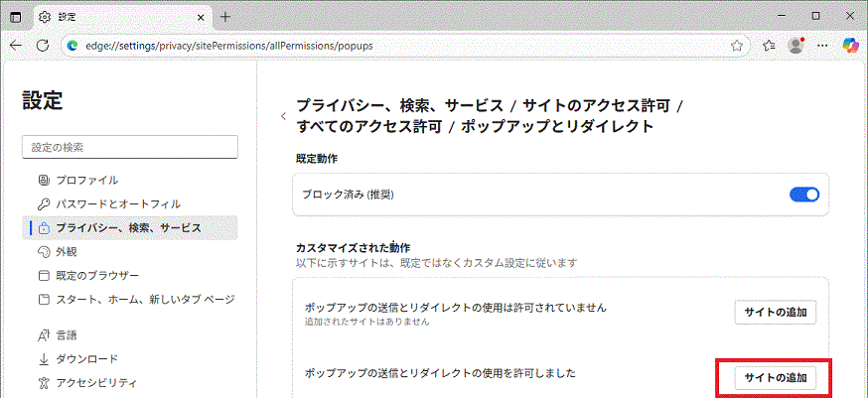Click サイトの追加 for the allowed sites list
The width and height of the screenshot is (868, 398).
(x=776, y=378)
